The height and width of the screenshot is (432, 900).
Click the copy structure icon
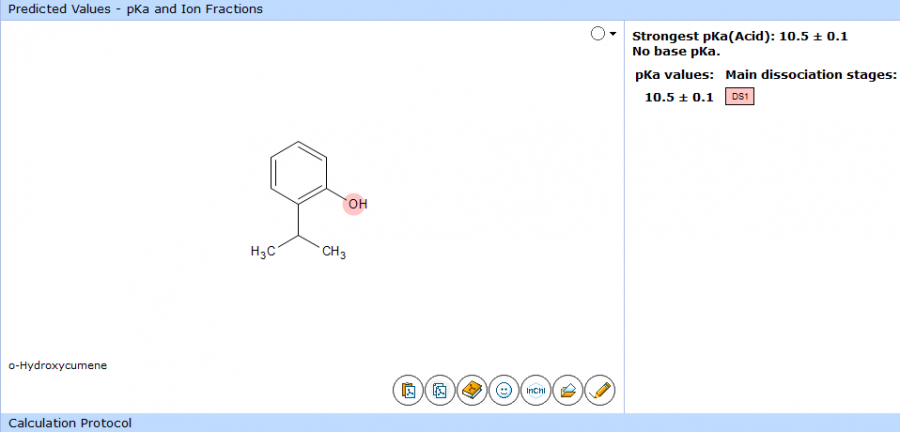[440, 391]
